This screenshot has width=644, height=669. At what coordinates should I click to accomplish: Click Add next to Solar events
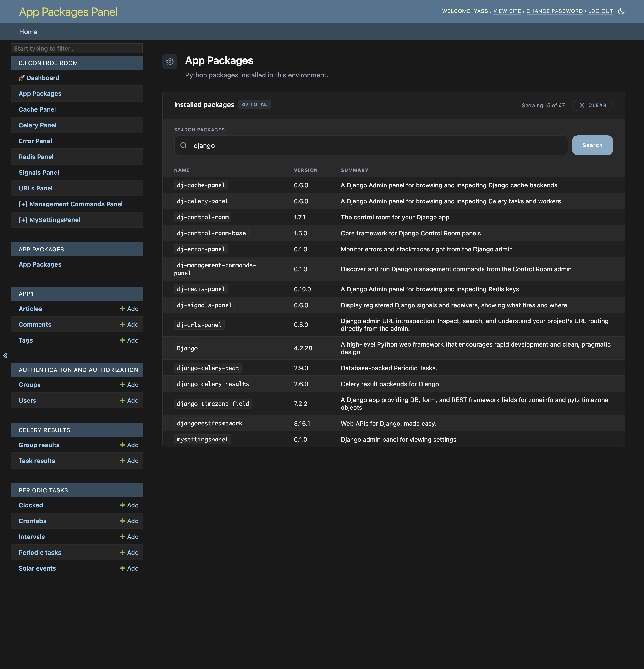[x=129, y=568]
